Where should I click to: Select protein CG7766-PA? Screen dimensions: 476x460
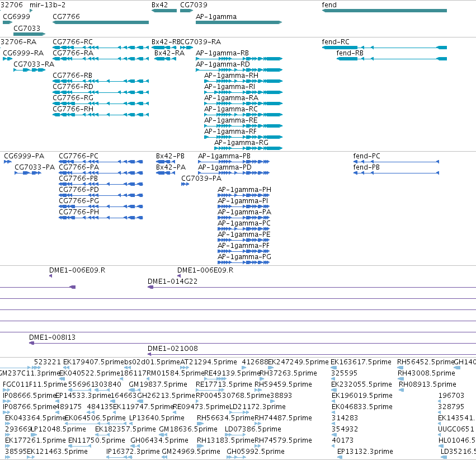click(x=79, y=167)
